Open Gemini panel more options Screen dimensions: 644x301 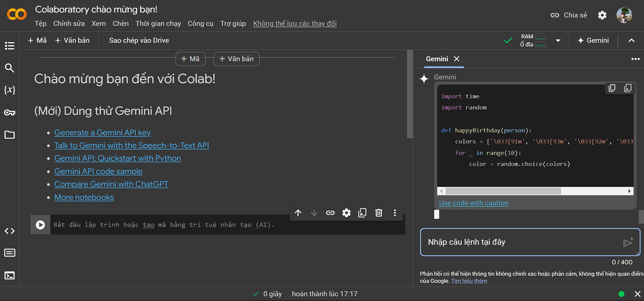(635, 59)
